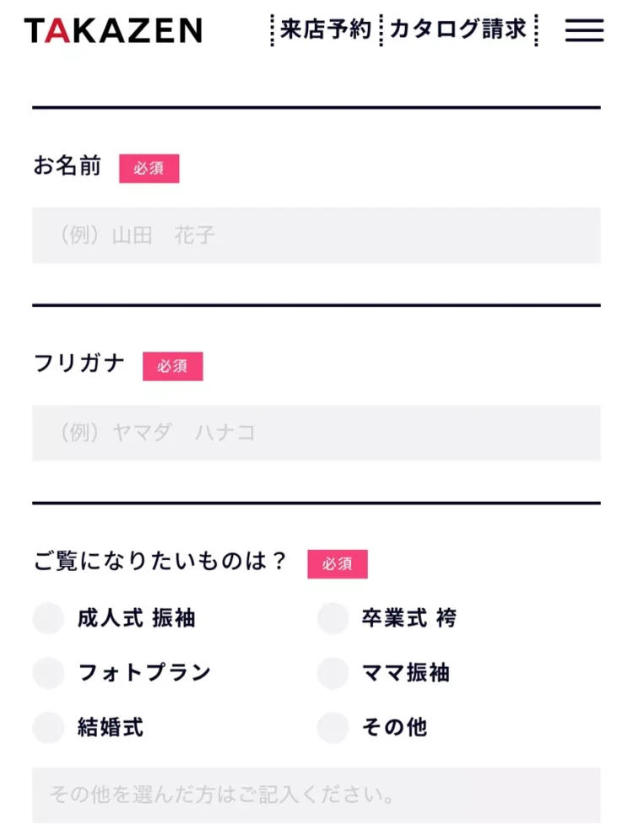Click the ご覧になりたいものは？ question label

click(160, 562)
